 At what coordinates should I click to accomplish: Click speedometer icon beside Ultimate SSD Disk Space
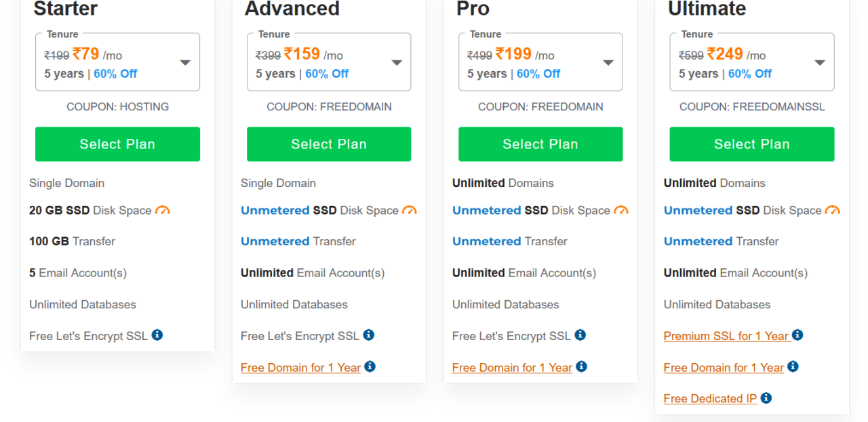click(x=833, y=210)
